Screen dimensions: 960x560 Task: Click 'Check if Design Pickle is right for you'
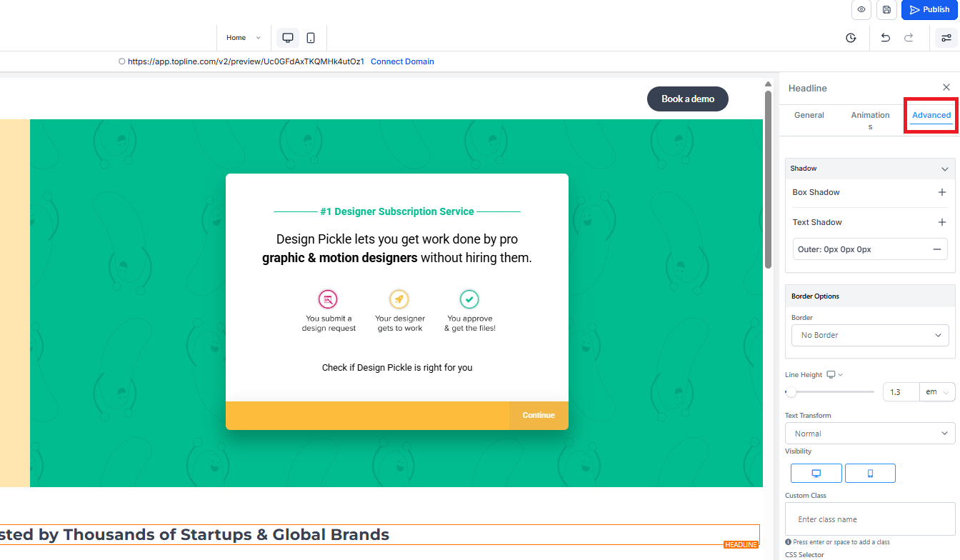pyautogui.click(x=397, y=368)
